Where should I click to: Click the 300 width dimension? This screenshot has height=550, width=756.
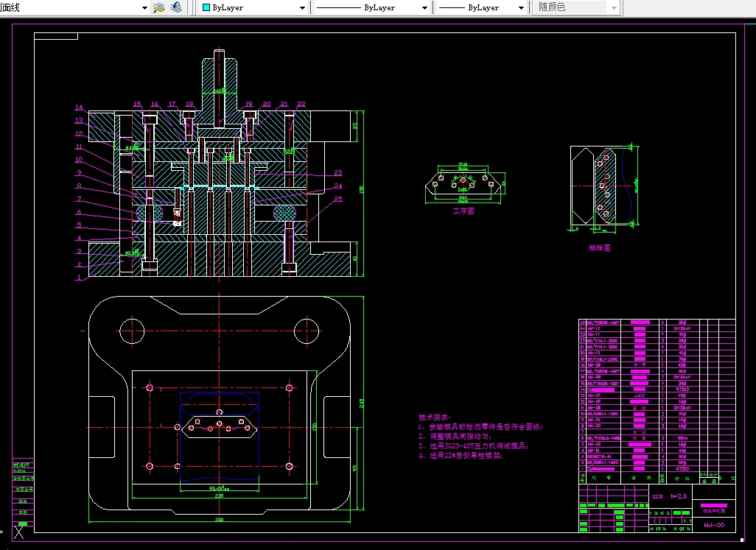tap(219, 520)
